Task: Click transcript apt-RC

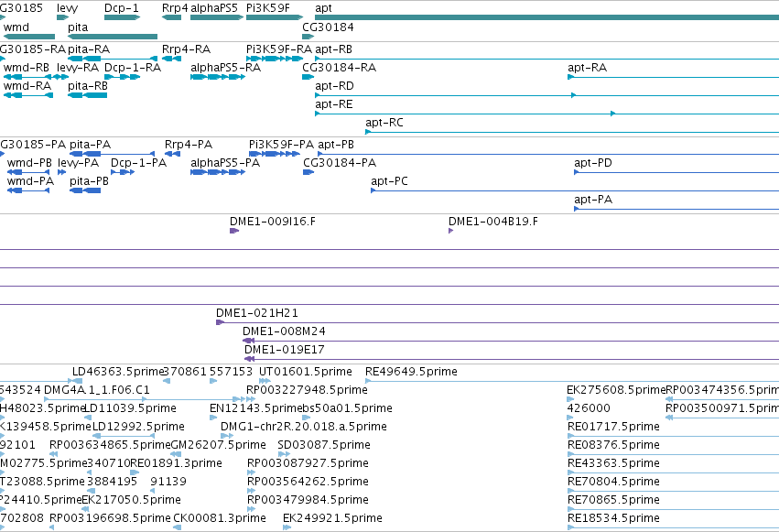Action: pos(384,123)
